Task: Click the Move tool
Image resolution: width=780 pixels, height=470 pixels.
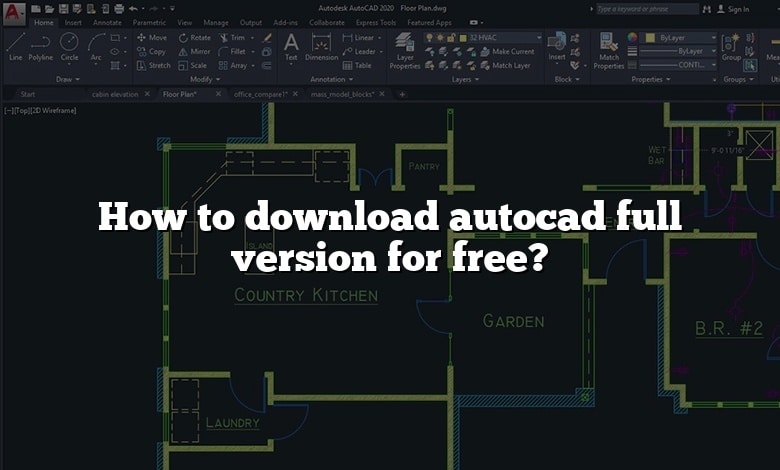Action: [152, 37]
